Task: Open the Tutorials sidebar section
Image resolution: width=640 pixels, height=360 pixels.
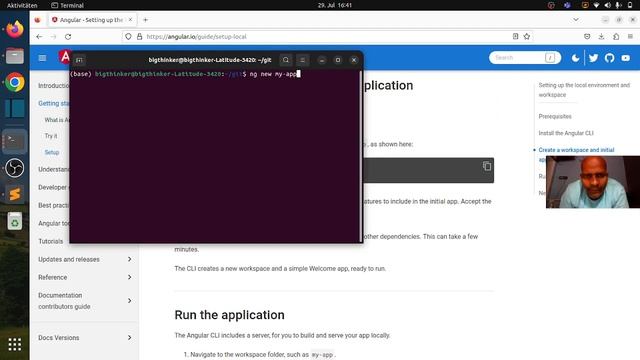Action: point(51,241)
